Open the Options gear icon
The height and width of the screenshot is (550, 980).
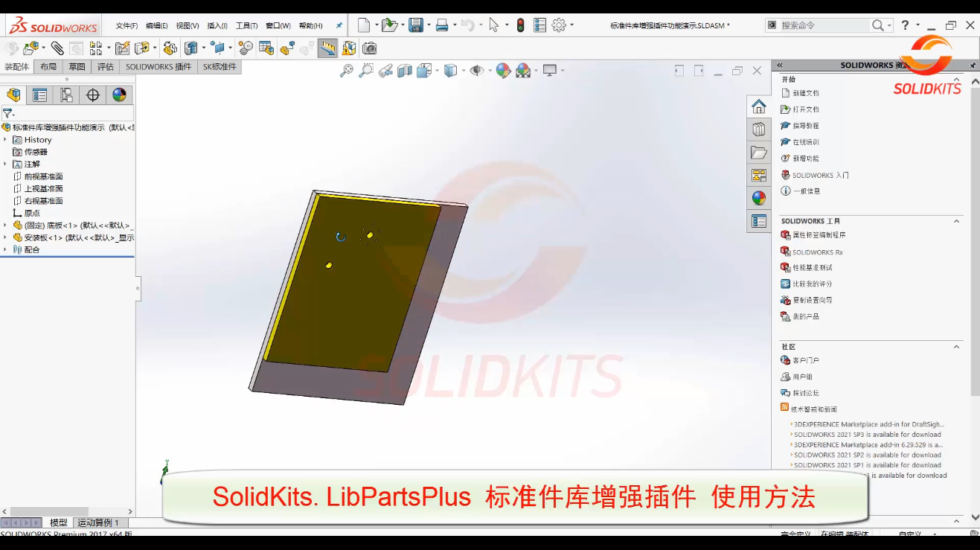pyautogui.click(x=559, y=25)
